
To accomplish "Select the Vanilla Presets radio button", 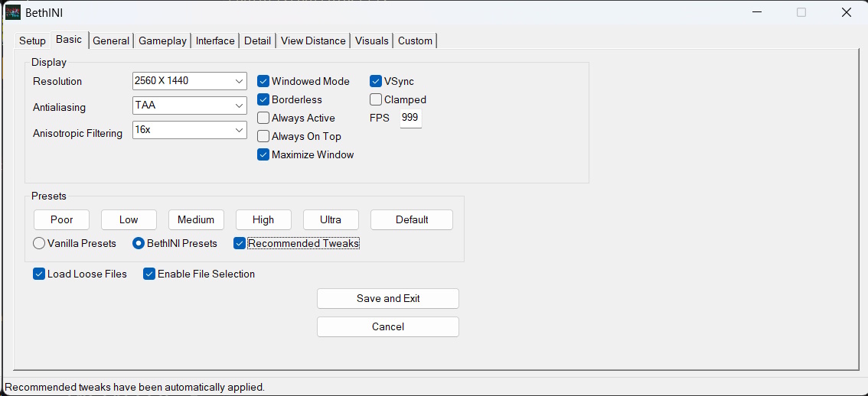I will pyautogui.click(x=39, y=243).
